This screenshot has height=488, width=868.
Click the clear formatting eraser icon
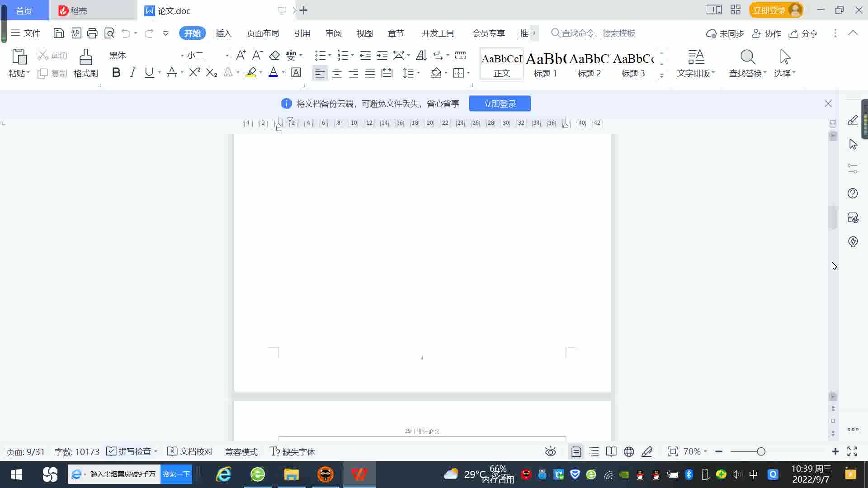274,55
